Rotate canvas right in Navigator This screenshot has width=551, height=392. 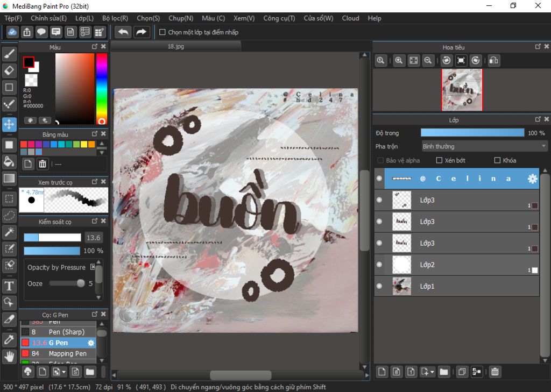point(476,60)
